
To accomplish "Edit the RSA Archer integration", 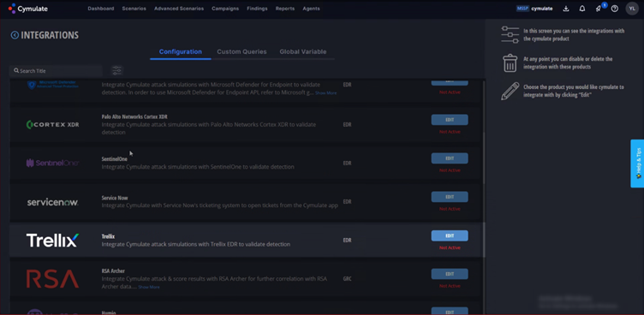I will tap(450, 274).
